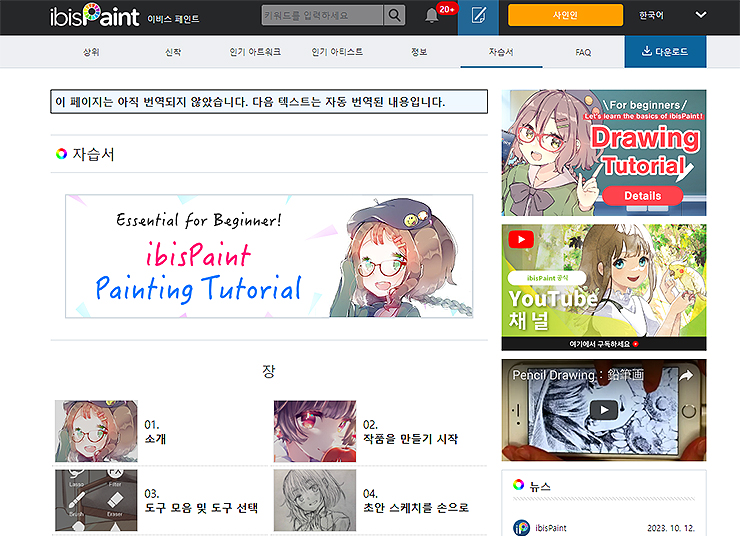Click the ibisPaint avatar in news
Viewport: 740px width, 536px height.
pos(521,528)
